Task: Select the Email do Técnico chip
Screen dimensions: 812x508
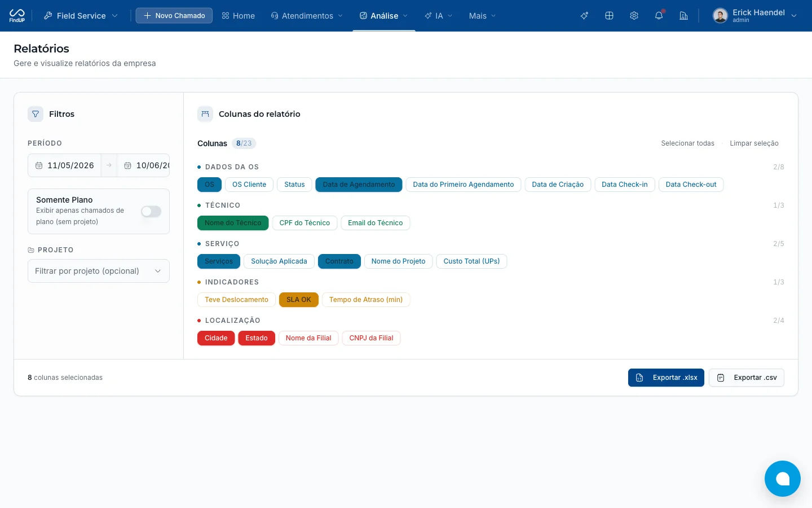Action: pyautogui.click(x=376, y=223)
